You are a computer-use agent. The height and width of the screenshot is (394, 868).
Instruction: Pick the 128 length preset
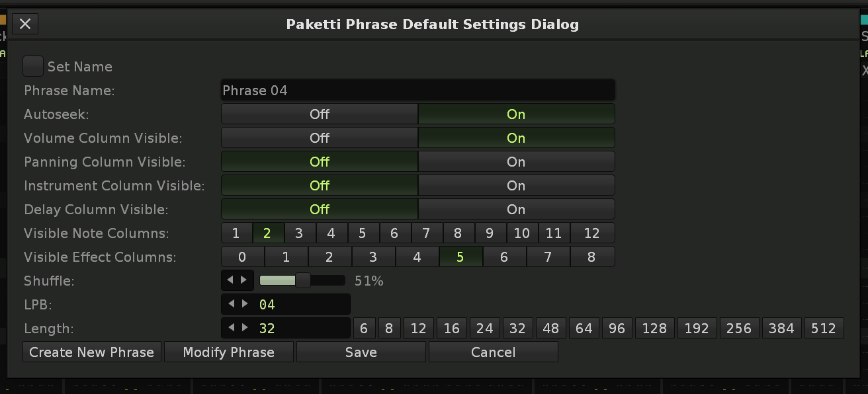tap(654, 329)
